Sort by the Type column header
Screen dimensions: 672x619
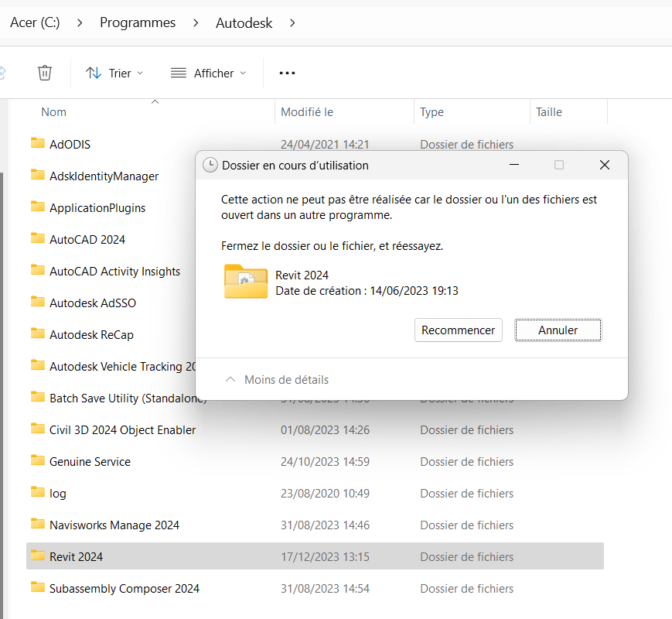432,112
